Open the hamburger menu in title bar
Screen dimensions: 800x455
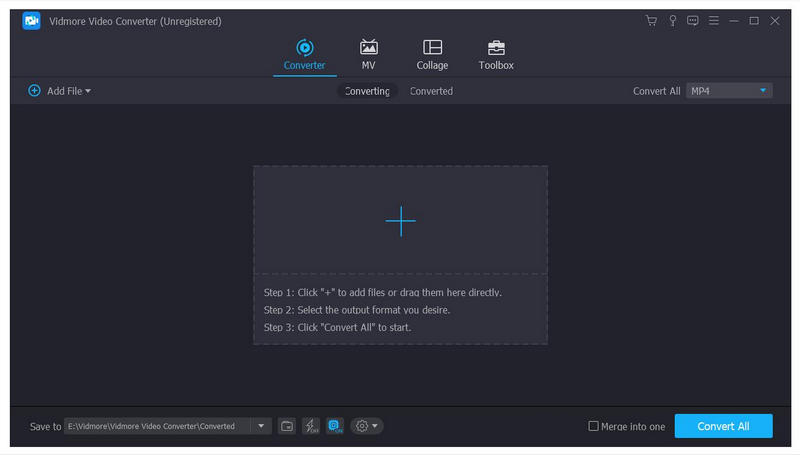(713, 21)
